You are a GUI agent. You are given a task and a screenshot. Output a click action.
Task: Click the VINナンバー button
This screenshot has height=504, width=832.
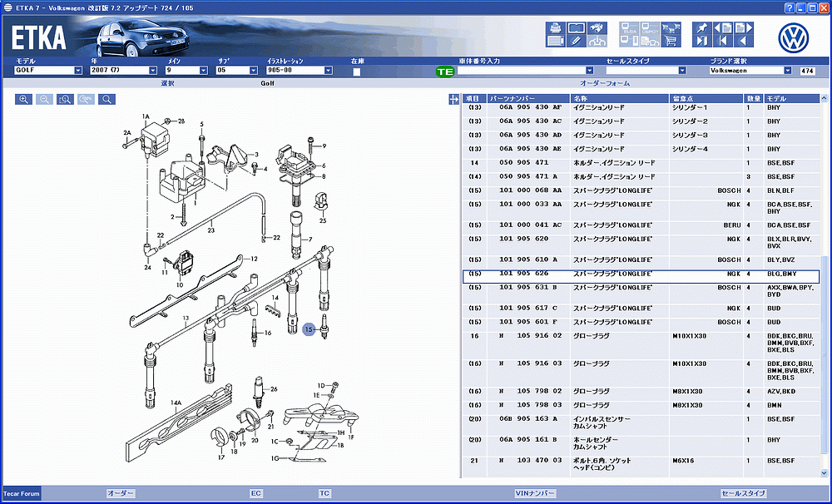[535, 493]
